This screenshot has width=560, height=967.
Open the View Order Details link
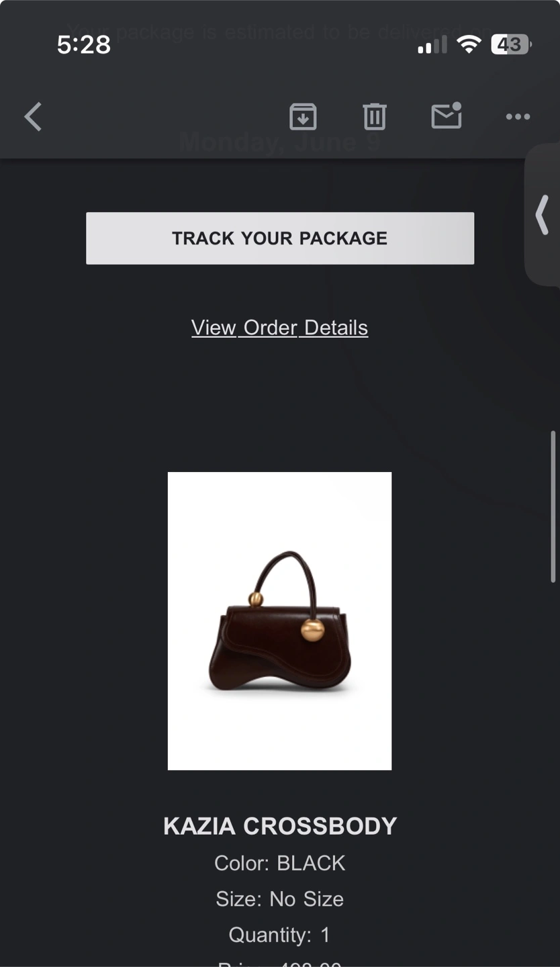[x=279, y=328]
